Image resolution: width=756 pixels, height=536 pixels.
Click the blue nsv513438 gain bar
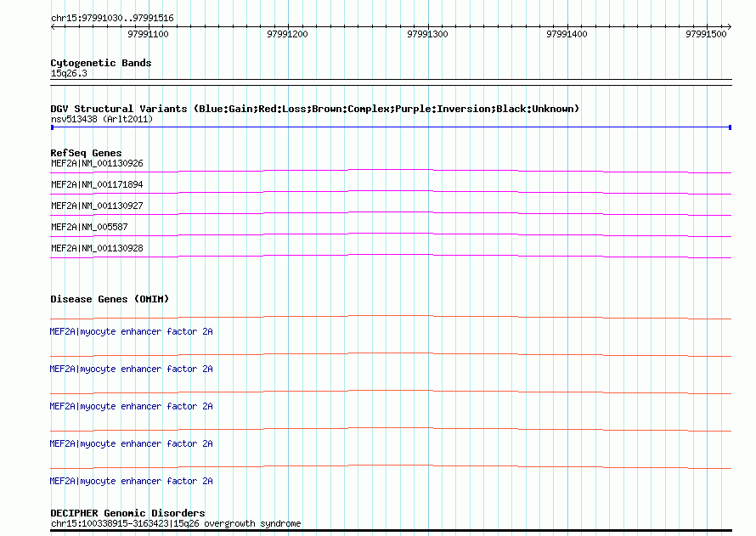point(391,127)
